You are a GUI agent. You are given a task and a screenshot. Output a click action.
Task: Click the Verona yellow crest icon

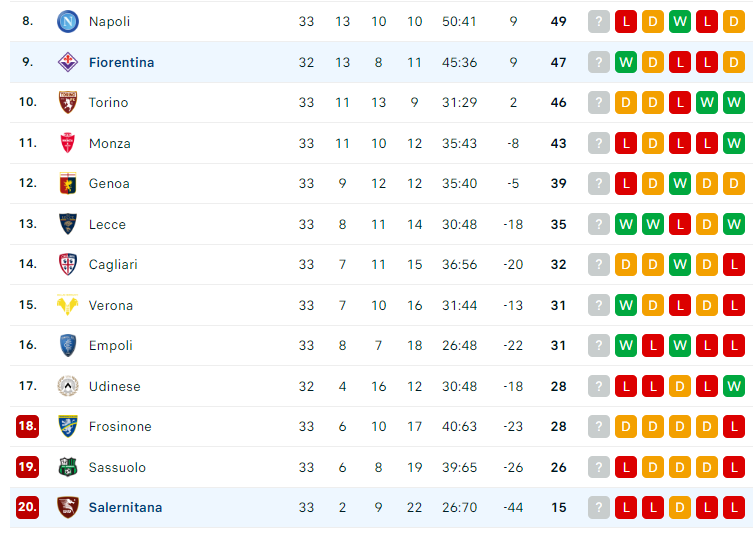coord(68,305)
